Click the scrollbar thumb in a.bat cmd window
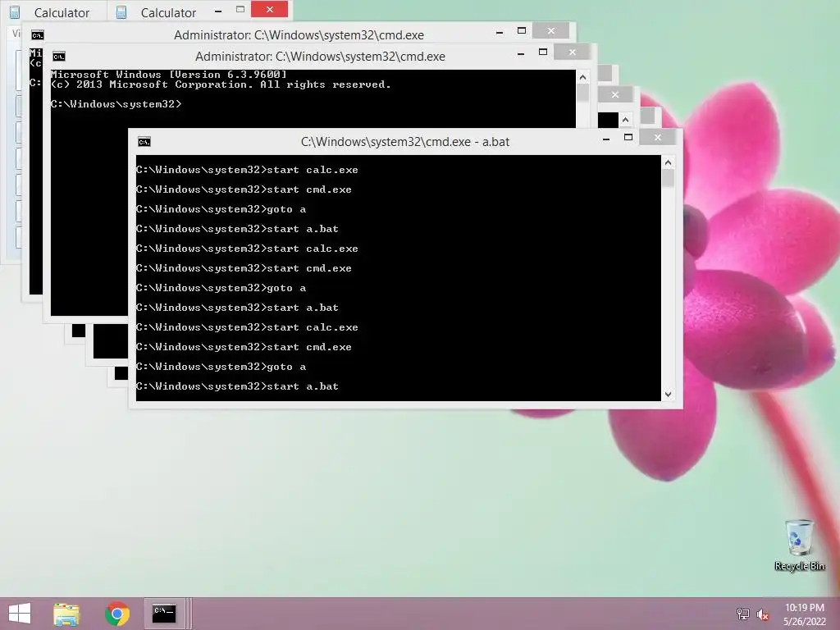This screenshot has height=630, width=840. pyautogui.click(x=668, y=178)
